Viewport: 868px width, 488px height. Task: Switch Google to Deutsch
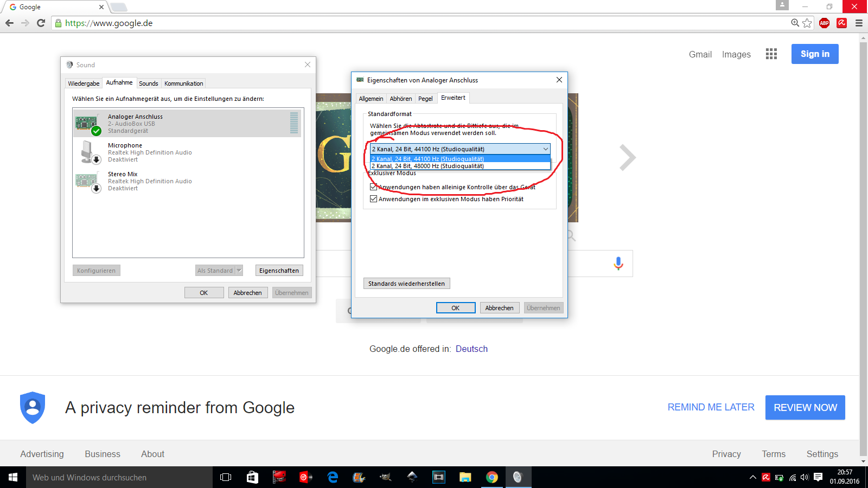click(x=471, y=349)
